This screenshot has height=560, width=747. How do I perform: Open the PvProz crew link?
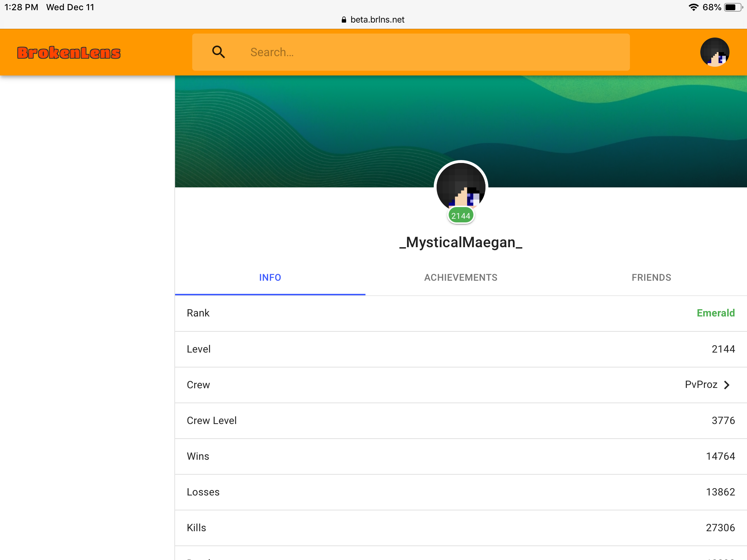pos(701,385)
